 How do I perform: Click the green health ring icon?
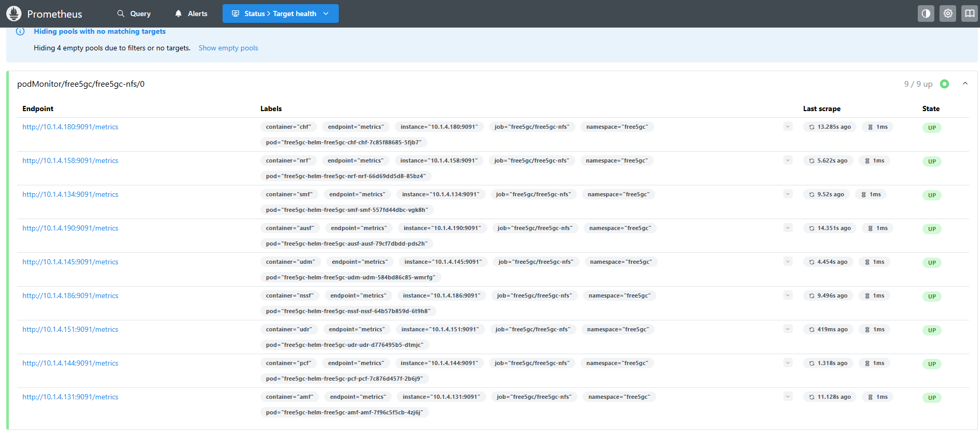pyautogui.click(x=944, y=84)
